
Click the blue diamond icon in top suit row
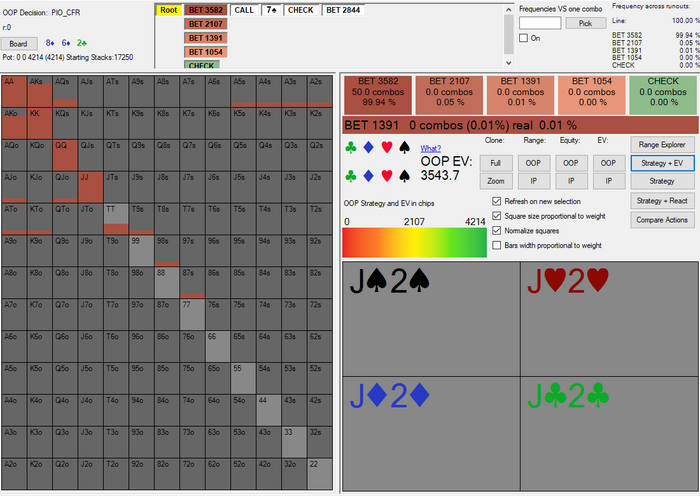[x=368, y=148]
